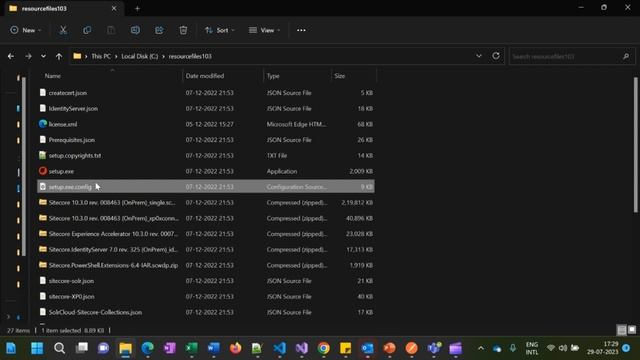Select the setup.exe.config file
Viewport: 640px width, 360px height.
point(206,187)
